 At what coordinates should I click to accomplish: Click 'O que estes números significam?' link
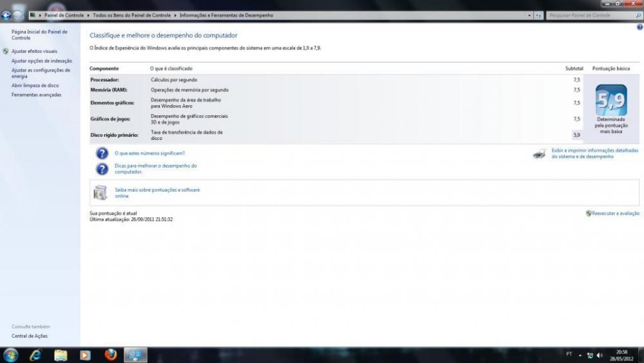149,153
